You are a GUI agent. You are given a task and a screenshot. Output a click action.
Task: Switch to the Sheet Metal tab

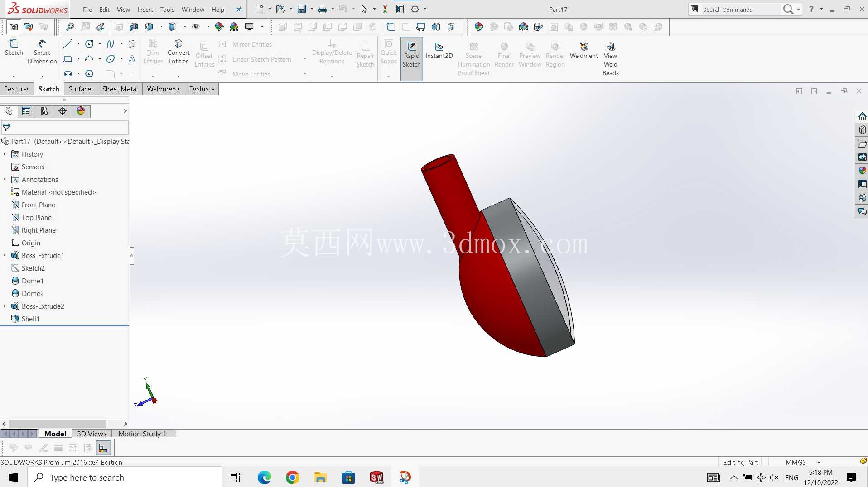pyautogui.click(x=120, y=89)
